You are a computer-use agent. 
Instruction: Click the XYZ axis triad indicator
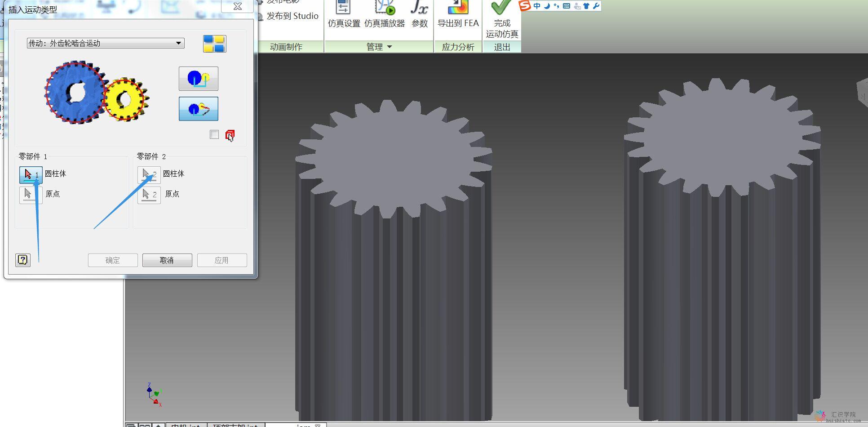154,395
